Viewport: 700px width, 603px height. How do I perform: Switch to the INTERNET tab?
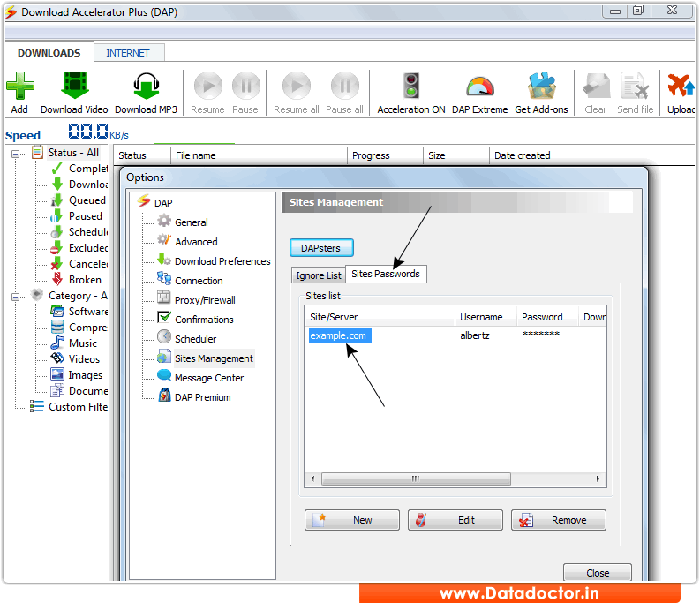pyautogui.click(x=128, y=53)
